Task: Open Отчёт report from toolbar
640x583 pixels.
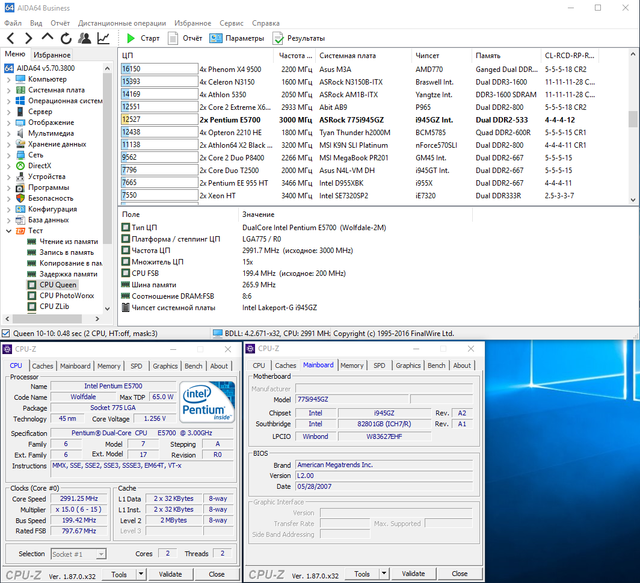Action: [x=185, y=38]
